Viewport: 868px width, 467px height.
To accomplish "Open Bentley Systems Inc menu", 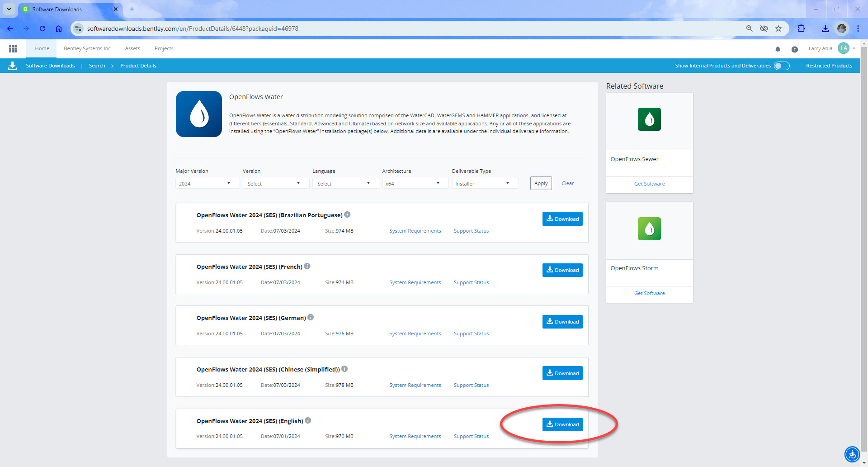I will point(87,48).
